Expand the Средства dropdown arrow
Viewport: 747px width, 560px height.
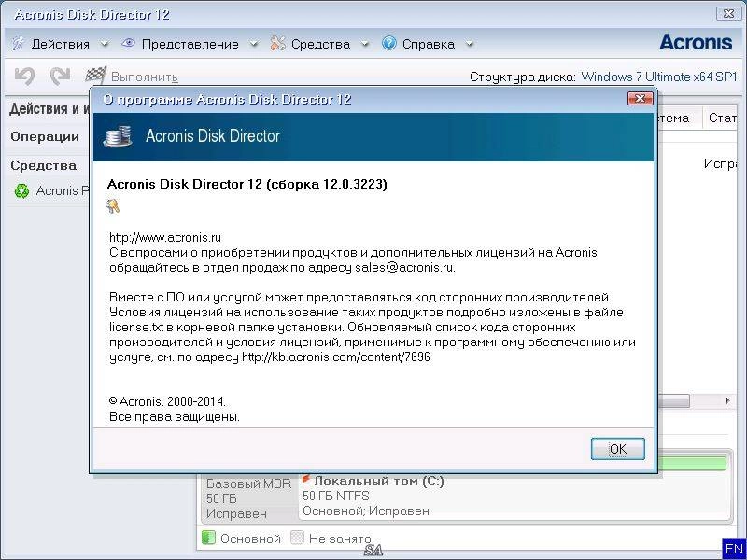point(365,44)
